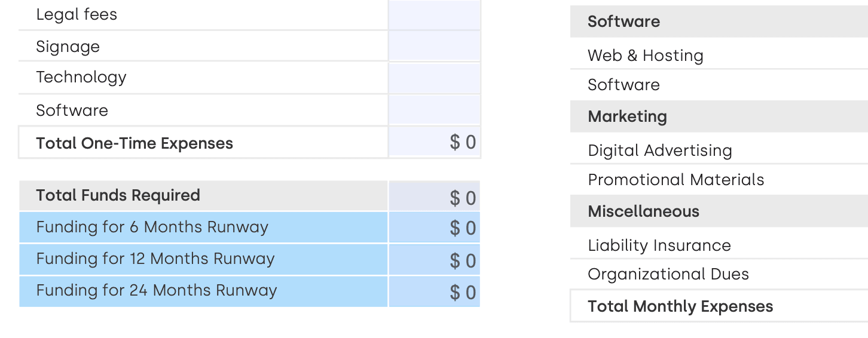Click the Total One-Time Expenses value cell
868x338 pixels.
pos(435,142)
